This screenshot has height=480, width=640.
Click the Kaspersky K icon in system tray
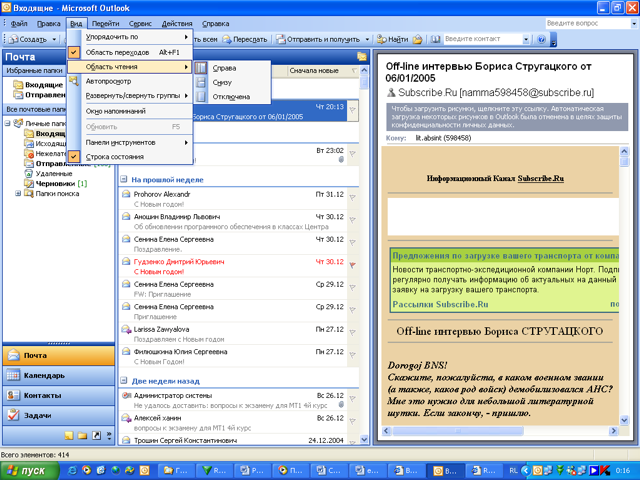coord(605,471)
